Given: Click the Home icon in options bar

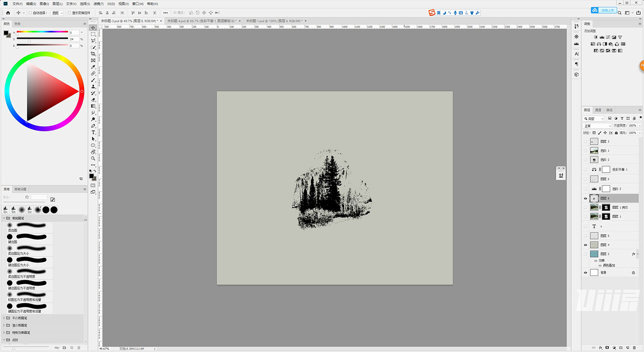Looking at the screenshot, I should tap(8, 13).
